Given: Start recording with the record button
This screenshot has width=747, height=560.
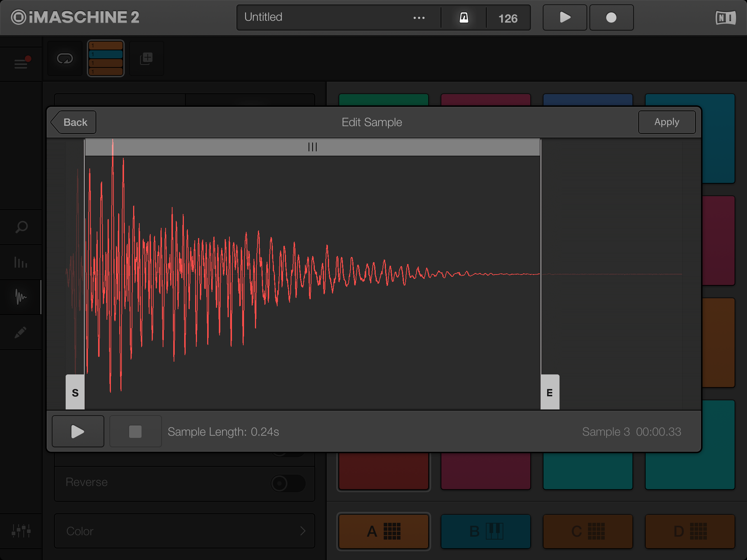Looking at the screenshot, I should pos(611,17).
